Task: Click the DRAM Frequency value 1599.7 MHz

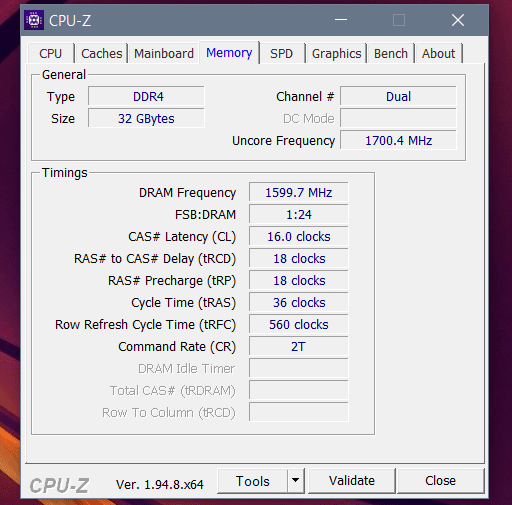Action: pos(299,193)
